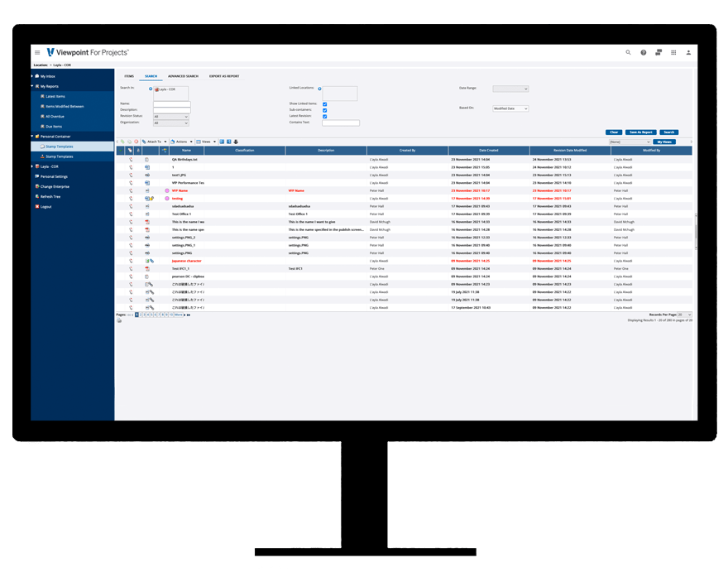Screen dimensions: 728x572
Task: Click the My Views button
Action: (x=664, y=142)
